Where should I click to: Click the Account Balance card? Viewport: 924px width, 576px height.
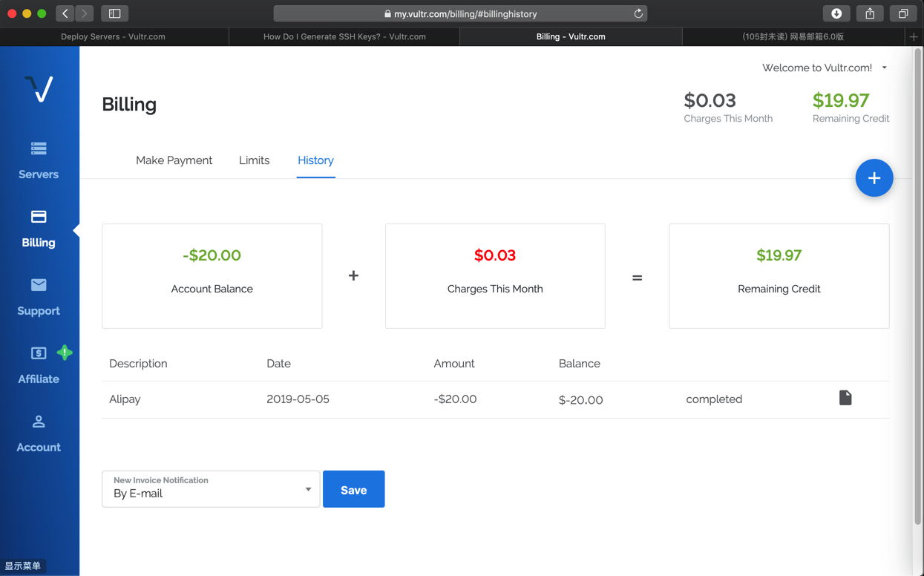click(x=212, y=276)
